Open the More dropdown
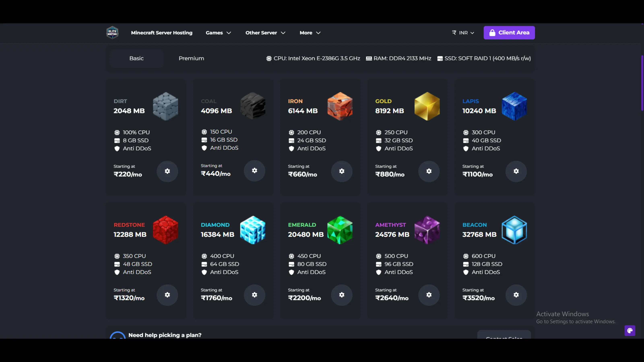644x362 pixels. [x=310, y=33]
